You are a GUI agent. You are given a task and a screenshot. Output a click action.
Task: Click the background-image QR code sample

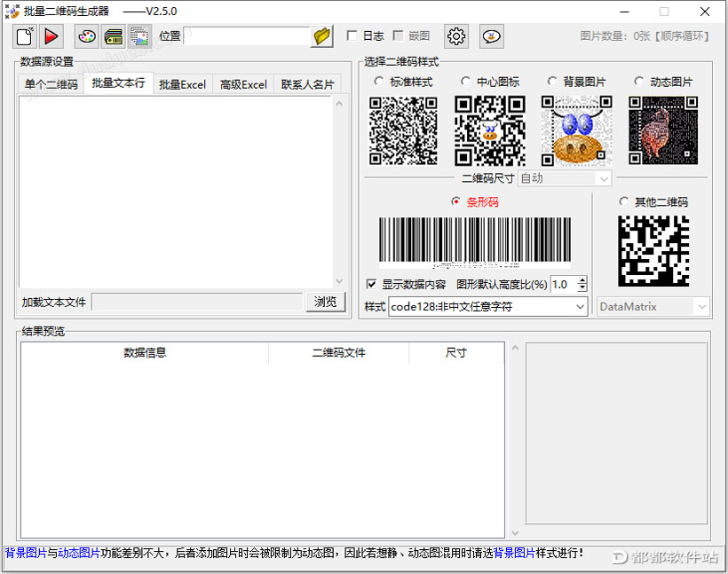pos(577,130)
